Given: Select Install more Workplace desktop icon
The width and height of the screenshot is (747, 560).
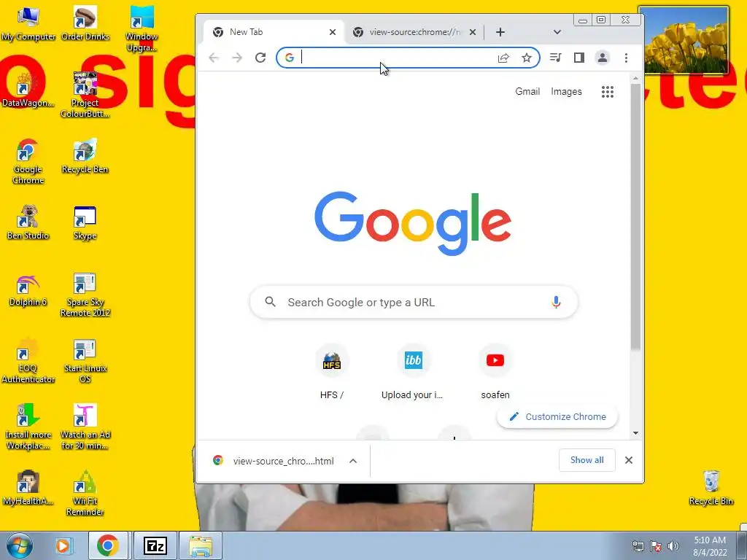Looking at the screenshot, I should coord(28,427).
